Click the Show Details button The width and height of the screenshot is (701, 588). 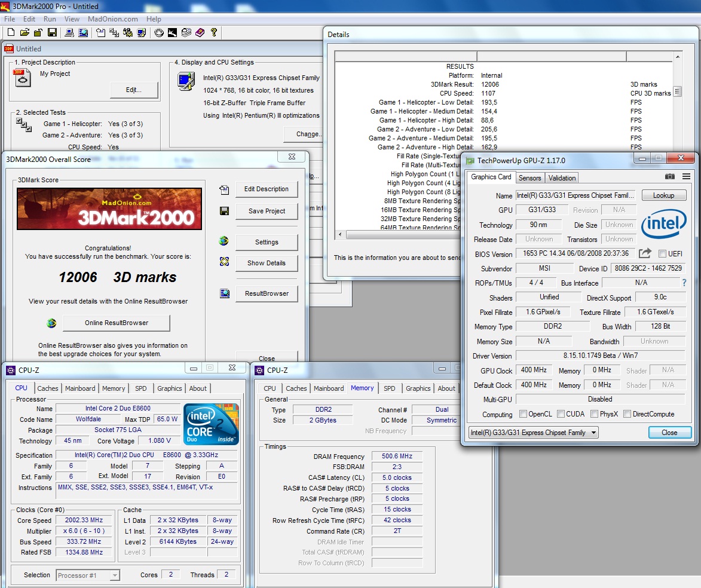pos(267,263)
